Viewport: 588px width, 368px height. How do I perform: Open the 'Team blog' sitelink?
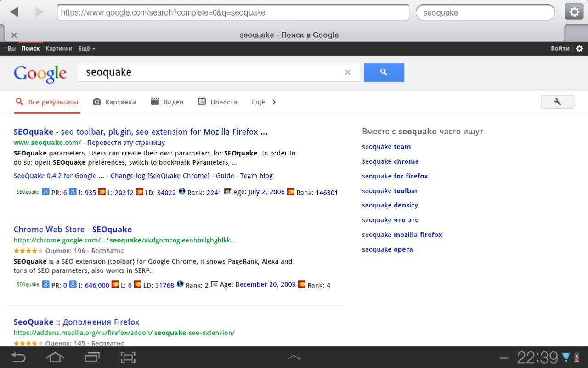point(256,176)
